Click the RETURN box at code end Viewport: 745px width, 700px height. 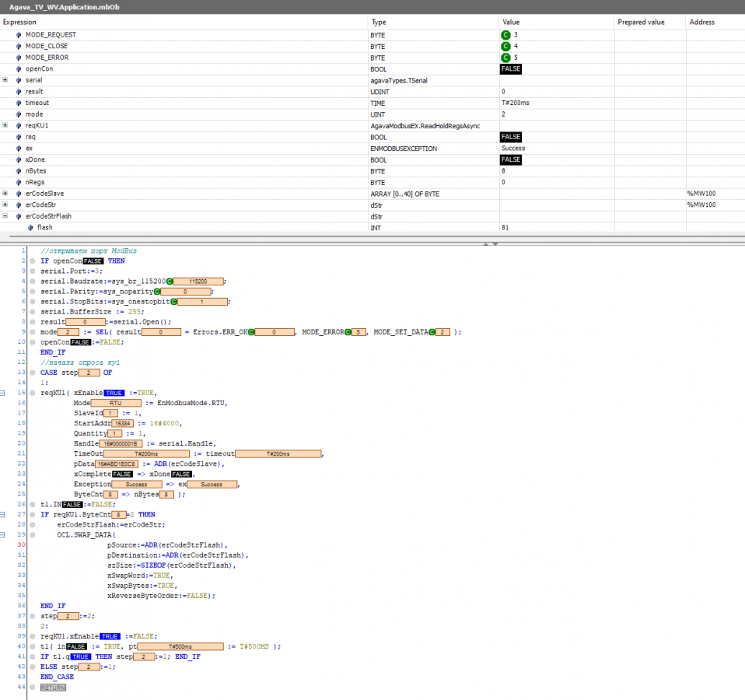click(x=53, y=688)
